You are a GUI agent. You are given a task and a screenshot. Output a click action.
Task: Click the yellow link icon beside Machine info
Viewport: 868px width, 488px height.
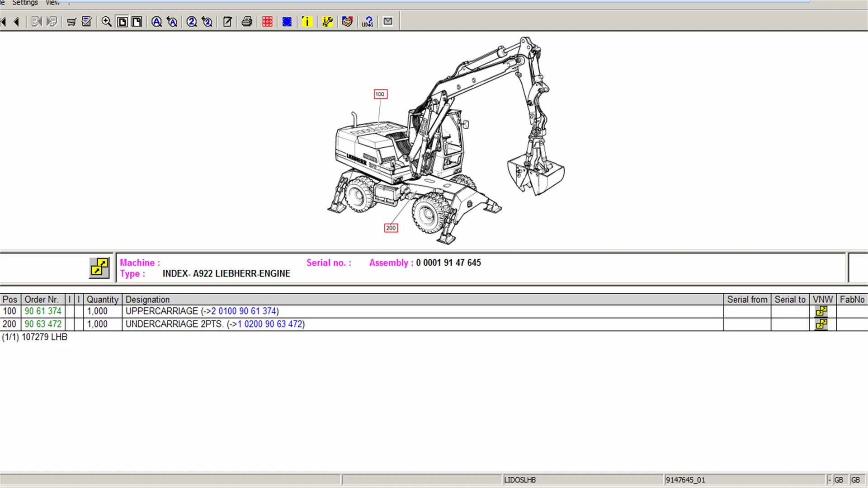(x=99, y=268)
